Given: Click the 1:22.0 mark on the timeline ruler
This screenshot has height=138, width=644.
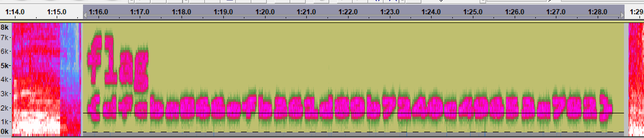Looking at the screenshot, I should tap(348, 12).
